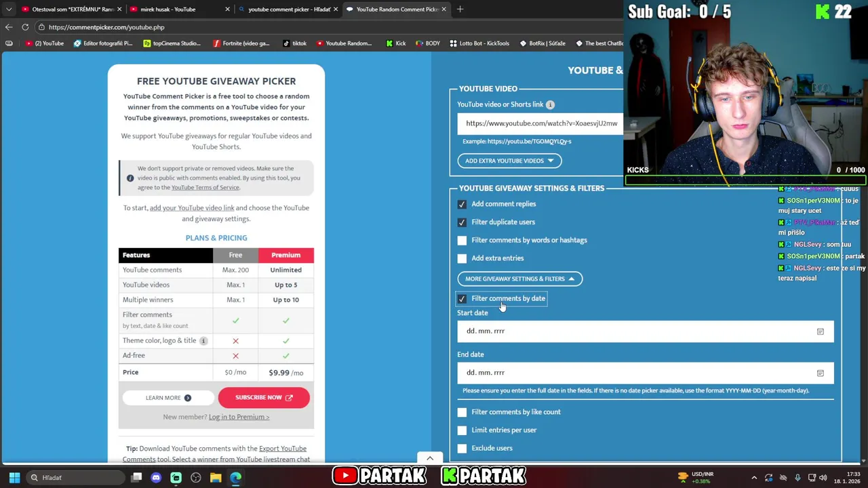Image resolution: width=868 pixels, height=488 pixels.
Task: Open Microsoft Edge from the taskbar
Action: (x=235, y=478)
